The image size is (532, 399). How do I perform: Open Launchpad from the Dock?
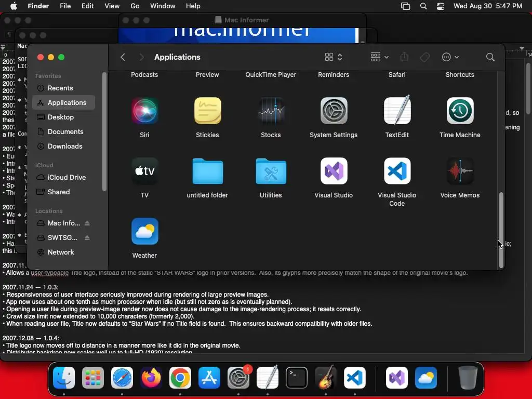[x=93, y=378]
